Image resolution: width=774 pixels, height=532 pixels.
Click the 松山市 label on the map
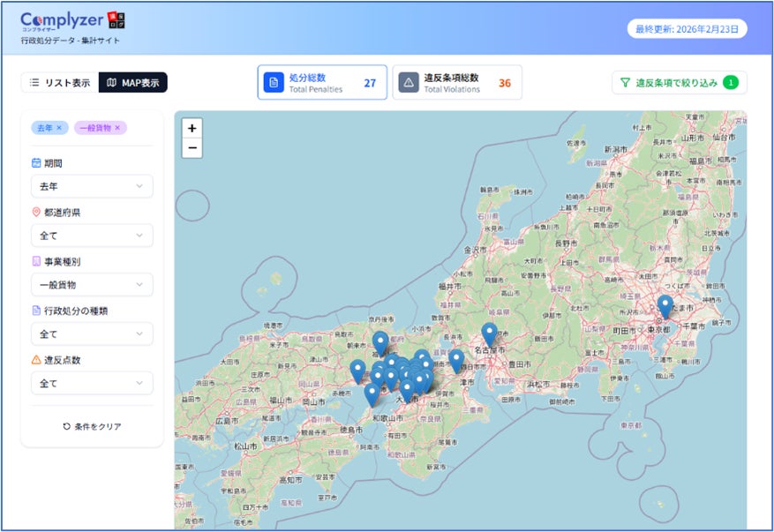(x=245, y=446)
